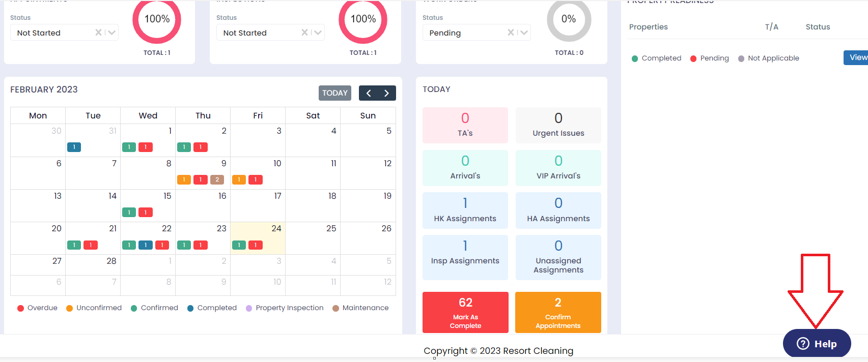Click the green confirmed badge on February 1
The height and width of the screenshot is (362, 868).
click(129, 147)
